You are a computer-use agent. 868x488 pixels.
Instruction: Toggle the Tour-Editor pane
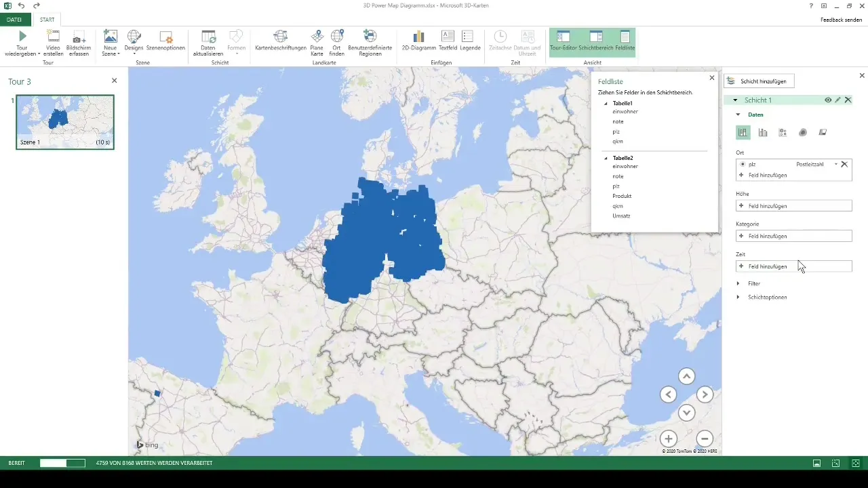(564, 41)
